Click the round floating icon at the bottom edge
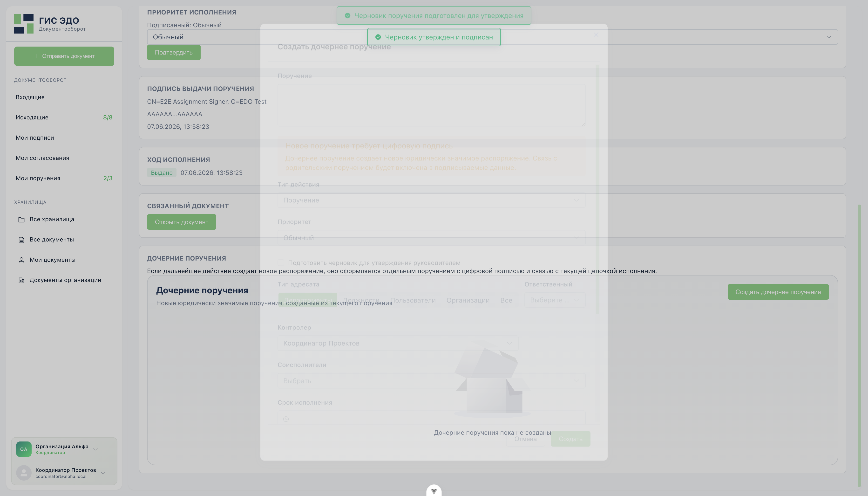The image size is (868, 496). (x=434, y=491)
